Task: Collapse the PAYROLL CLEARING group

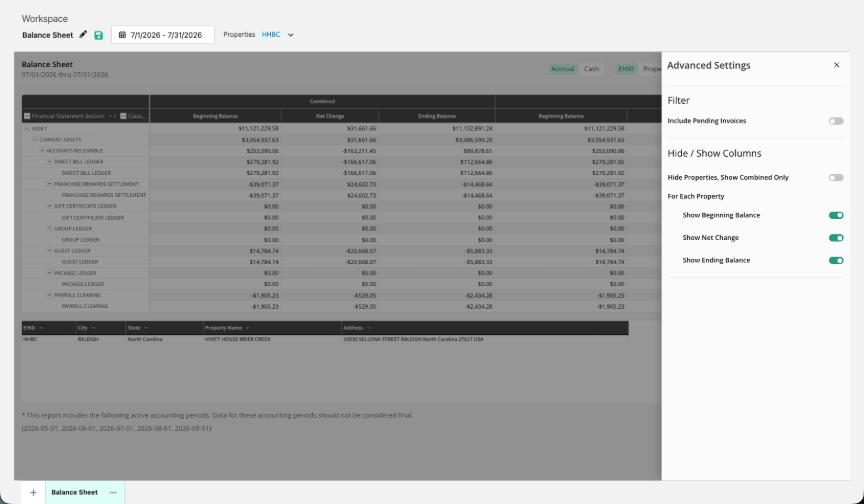Action: (50, 295)
